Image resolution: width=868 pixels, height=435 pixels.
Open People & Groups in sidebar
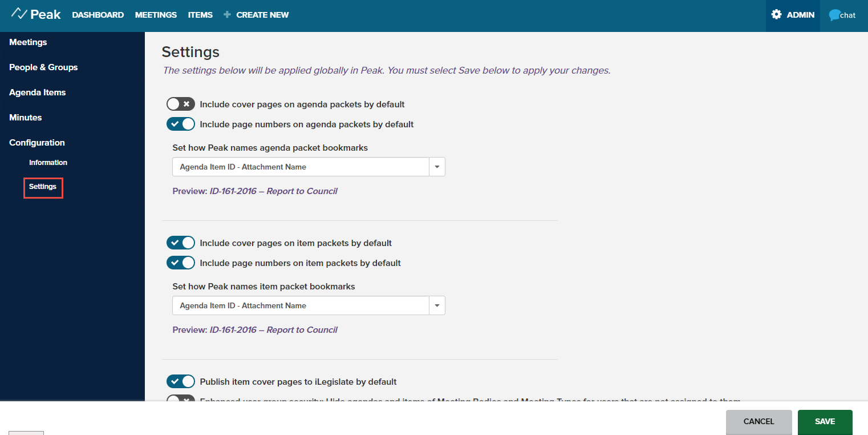click(x=43, y=67)
